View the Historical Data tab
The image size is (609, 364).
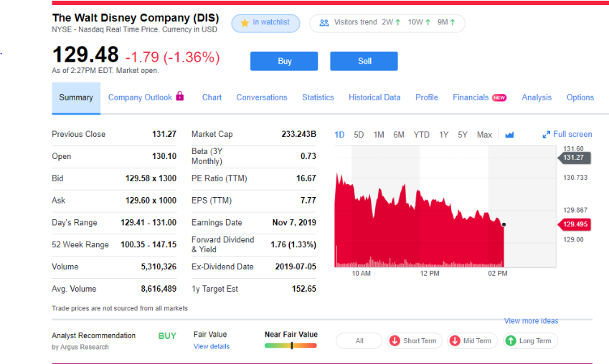click(374, 97)
